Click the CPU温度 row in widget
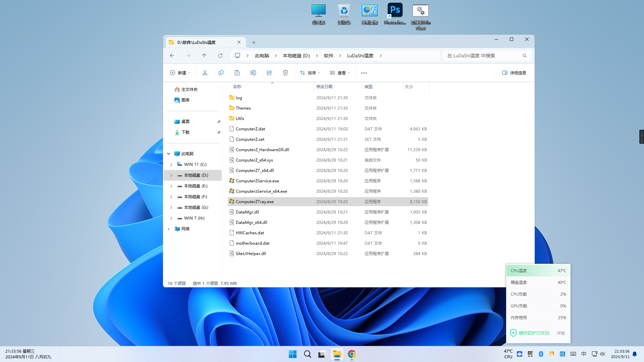 click(538, 270)
